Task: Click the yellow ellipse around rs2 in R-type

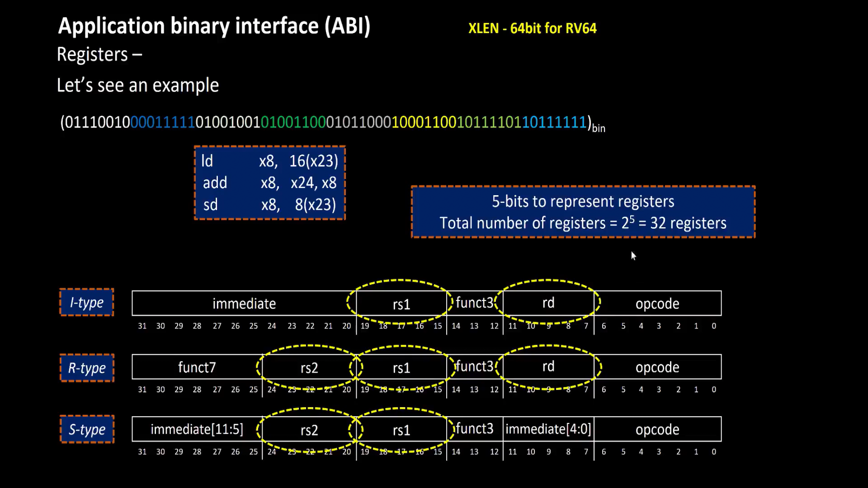Action: (x=309, y=367)
